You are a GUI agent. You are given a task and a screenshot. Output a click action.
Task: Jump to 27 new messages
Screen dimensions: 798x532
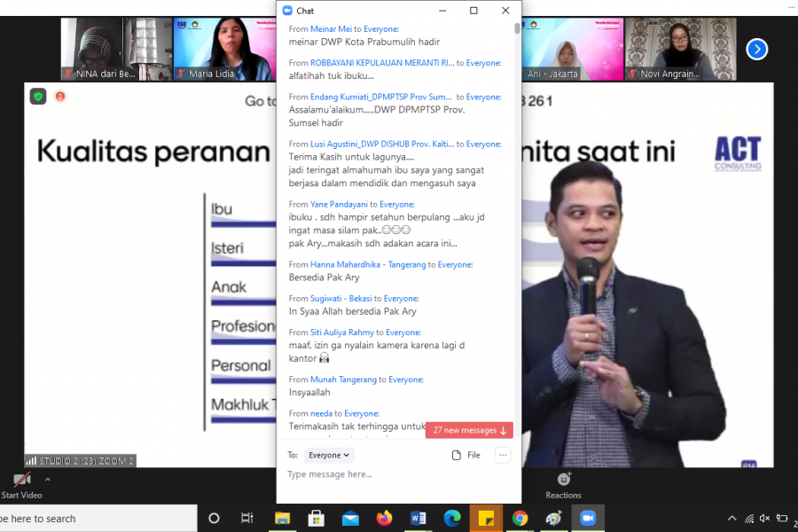click(469, 430)
